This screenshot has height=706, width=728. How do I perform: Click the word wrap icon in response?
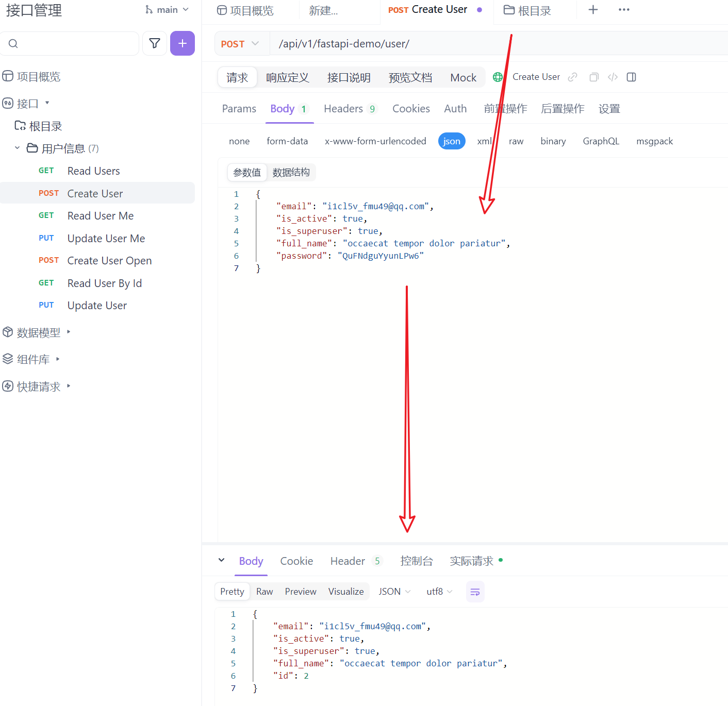point(475,592)
